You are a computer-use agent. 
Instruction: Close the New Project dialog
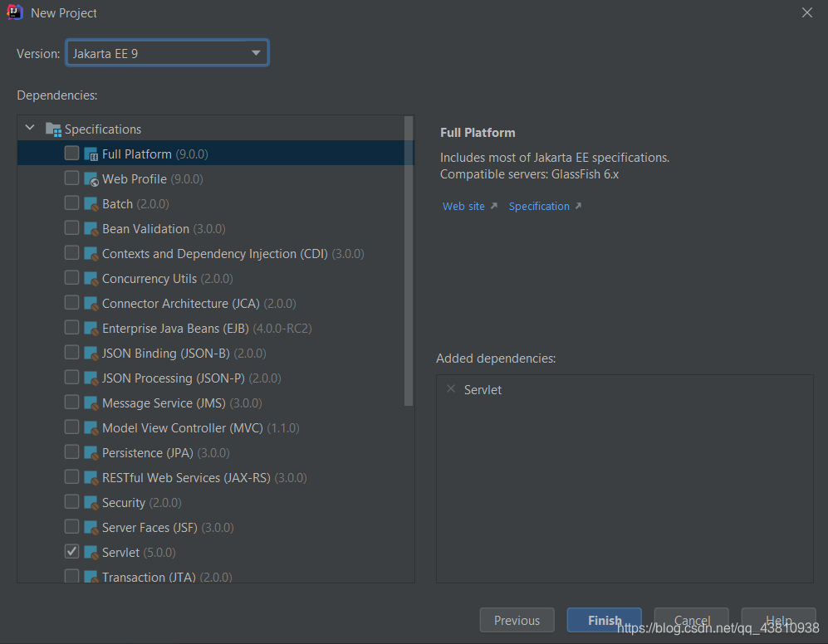pos(807,12)
